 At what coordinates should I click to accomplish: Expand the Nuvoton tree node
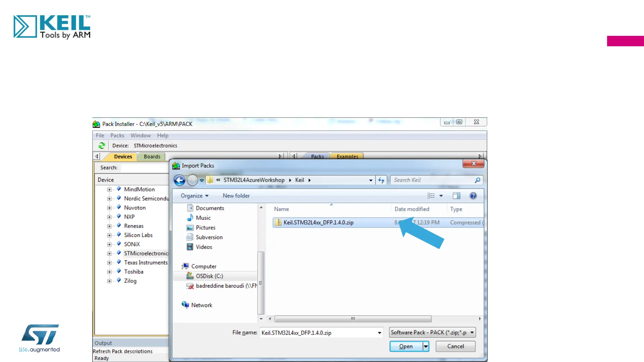click(x=109, y=208)
